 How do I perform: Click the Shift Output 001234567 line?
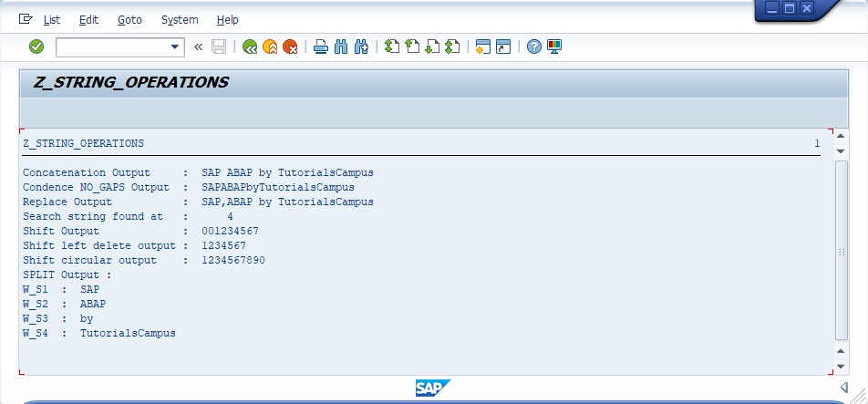pyautogui.click(x=140, y=231)
